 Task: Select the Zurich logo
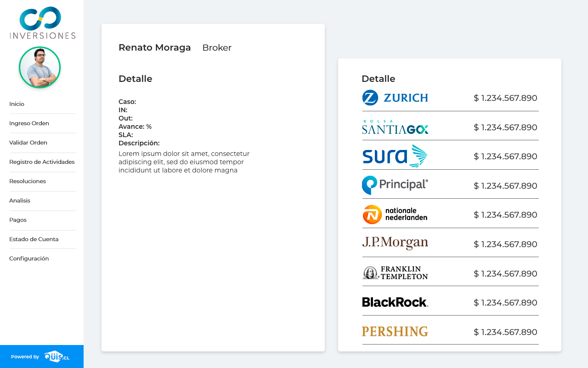tap(395, 98)
